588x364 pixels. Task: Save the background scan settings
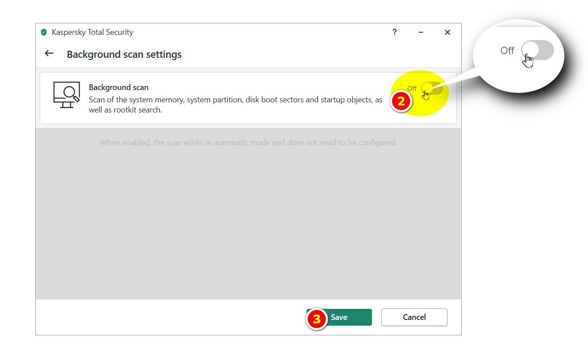(339, 317)
